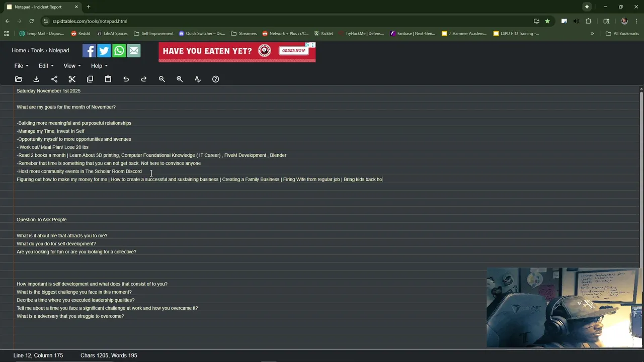
Task: Open the Help menu
Action: pyautogui.click(x=99, y=66)
